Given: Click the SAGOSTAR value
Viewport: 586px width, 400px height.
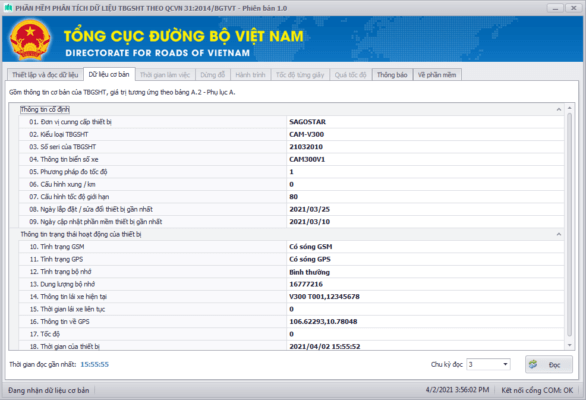Looking at the screenshot, I should [307, 122].
